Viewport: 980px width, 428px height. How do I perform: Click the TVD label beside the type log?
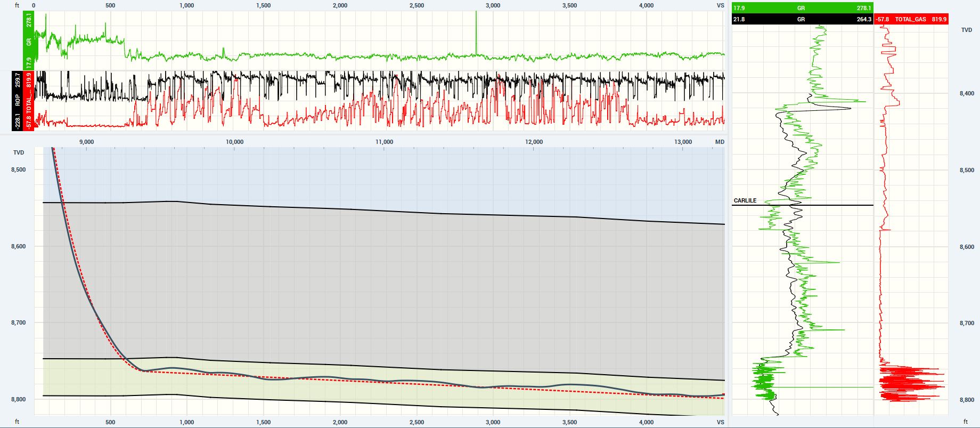966,30
